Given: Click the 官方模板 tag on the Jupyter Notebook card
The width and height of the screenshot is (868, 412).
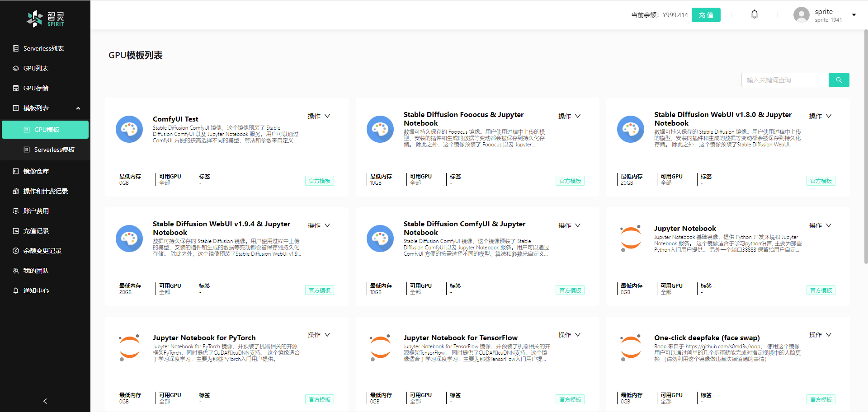Looking at the screenshot, I should coord(821,290).
